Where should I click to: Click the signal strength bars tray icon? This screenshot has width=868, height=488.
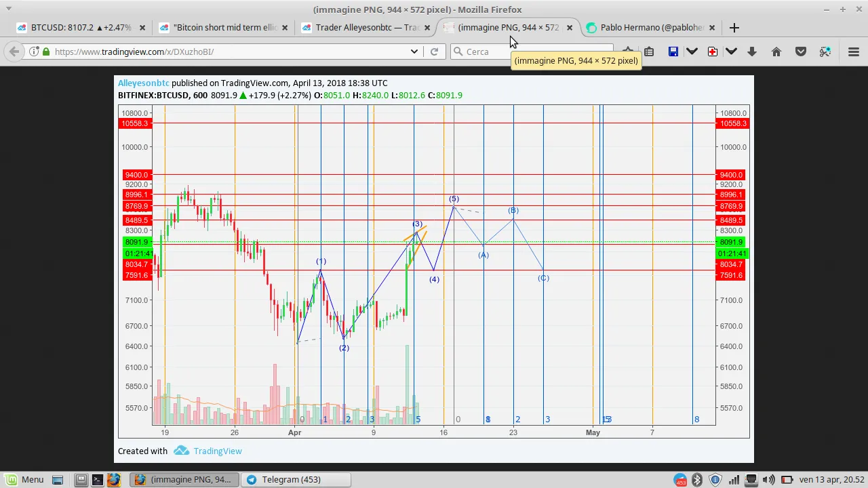[734, 480]
